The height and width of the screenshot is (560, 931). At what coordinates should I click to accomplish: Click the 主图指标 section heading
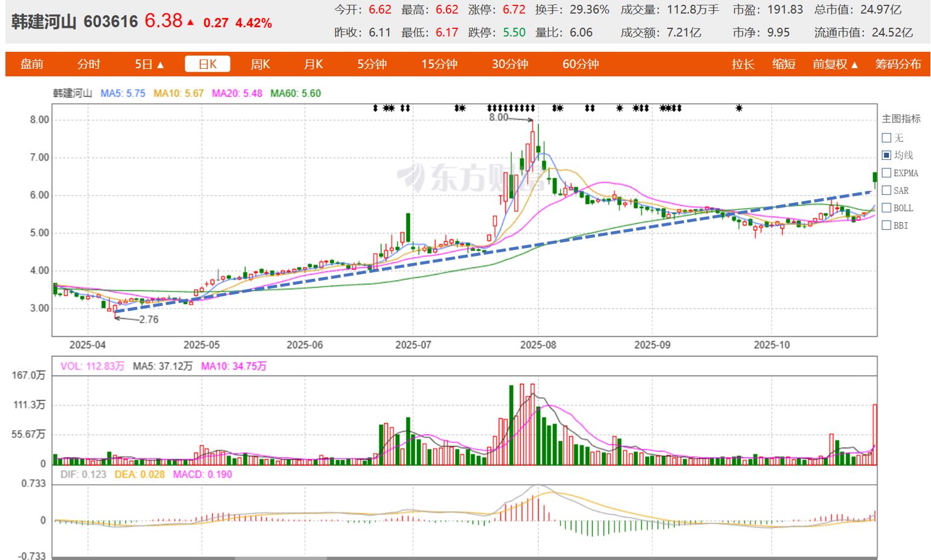901,119
